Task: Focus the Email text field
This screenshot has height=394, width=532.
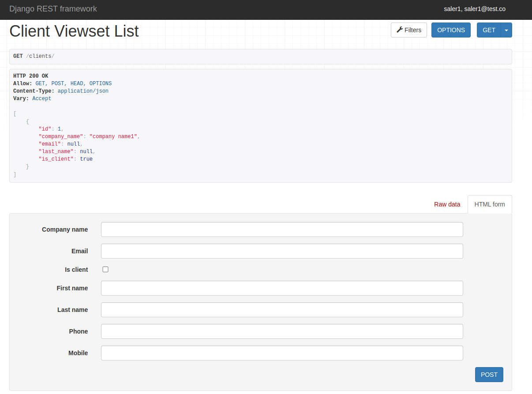Action: pos(282,251)
